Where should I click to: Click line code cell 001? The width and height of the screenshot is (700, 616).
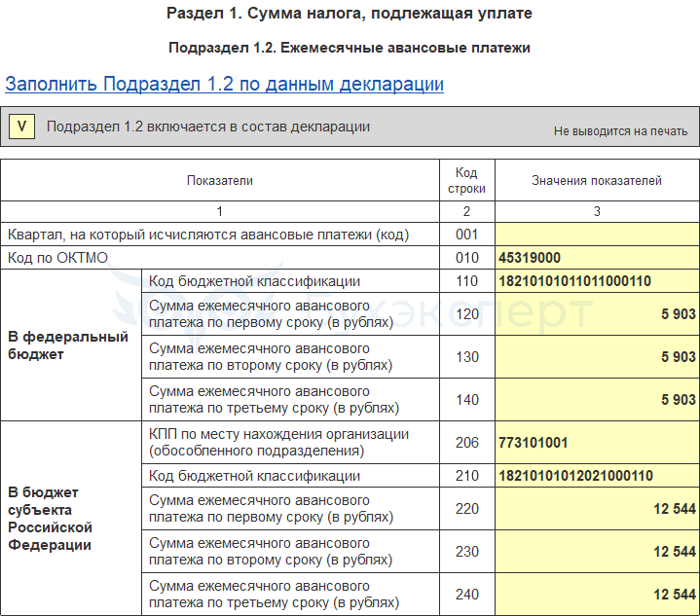point(467,235)
